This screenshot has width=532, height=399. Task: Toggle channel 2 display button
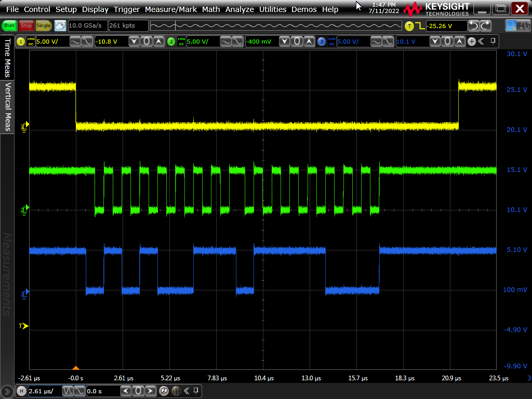pos(171,42)
